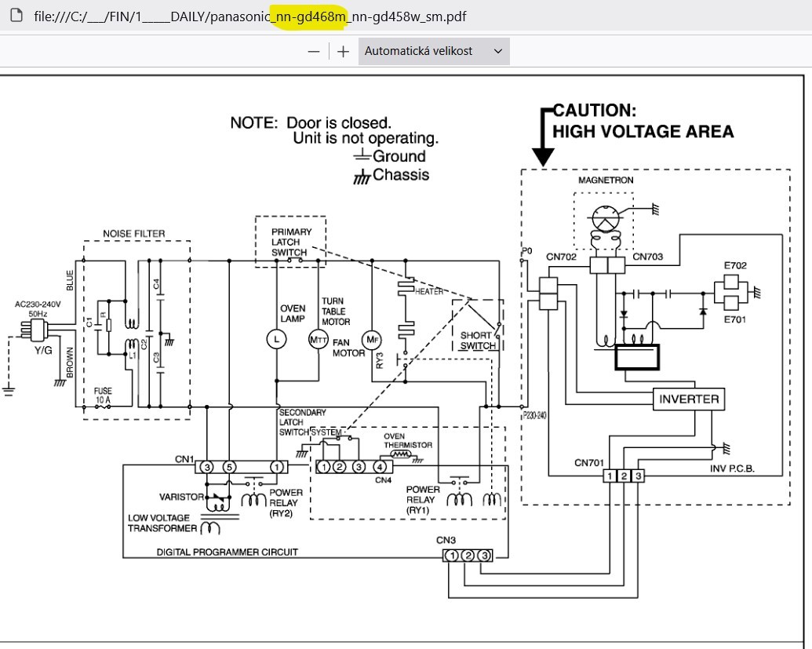
Task: Click the FAN MOTOR label
Action: point(348,348)
